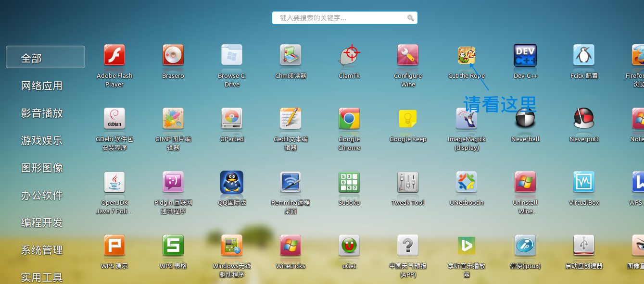Viewport: 644px width, 284px height.
Task: Open the uGet download manager
Action: pyautogui.click(x=349, y=245)
